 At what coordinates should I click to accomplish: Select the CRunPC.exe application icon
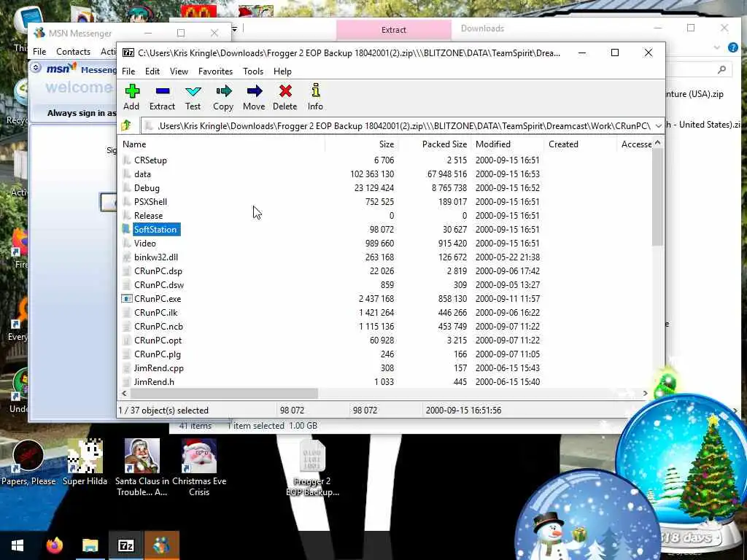(x=127, y=299)
